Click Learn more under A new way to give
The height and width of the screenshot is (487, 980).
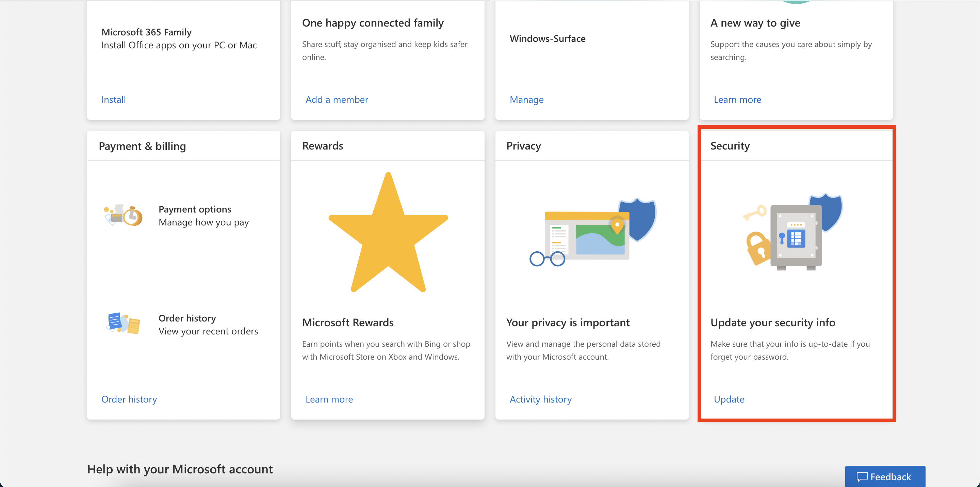click(x=737, y=99)
